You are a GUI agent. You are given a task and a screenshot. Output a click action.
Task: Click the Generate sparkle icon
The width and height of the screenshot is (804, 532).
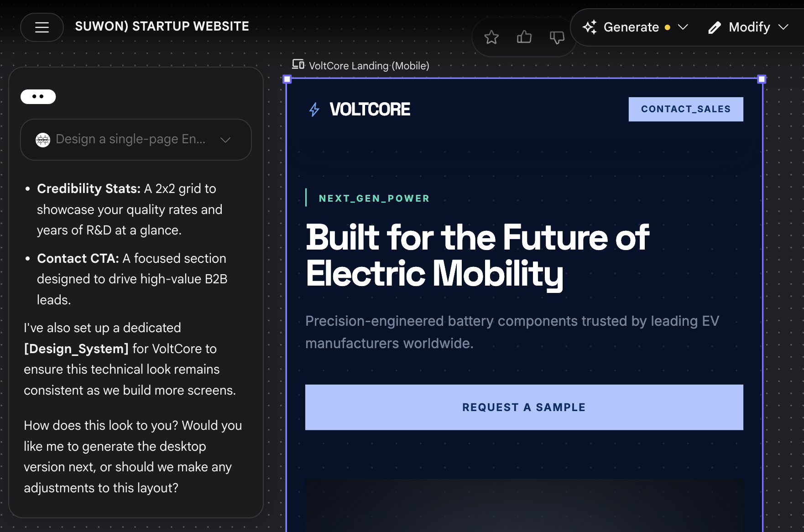[x=590, y=27]
